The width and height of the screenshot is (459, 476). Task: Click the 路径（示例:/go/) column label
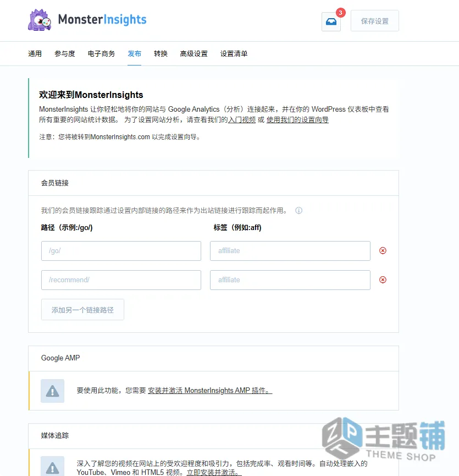[x=67, y=227]
